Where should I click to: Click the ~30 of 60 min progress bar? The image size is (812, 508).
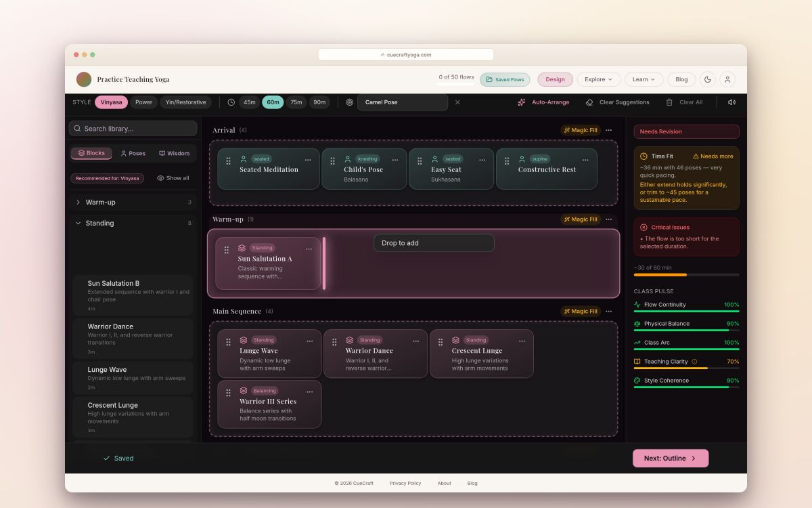pos(686,274)
